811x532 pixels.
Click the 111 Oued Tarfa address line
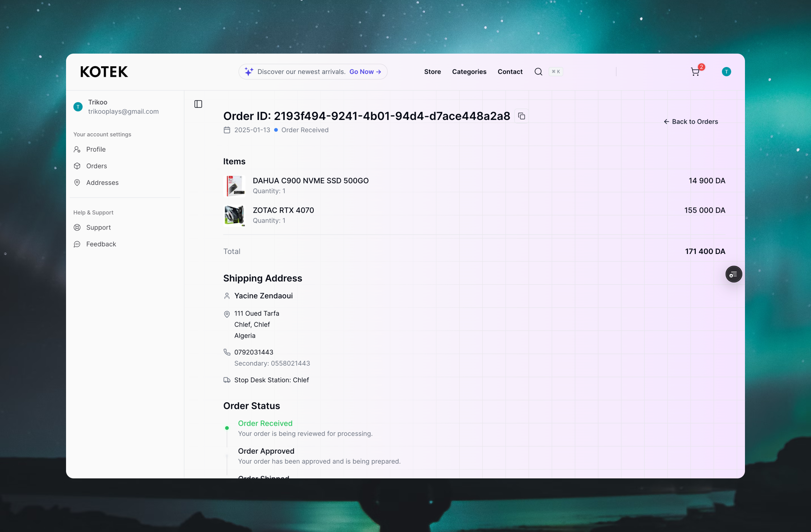coord(257,313)
